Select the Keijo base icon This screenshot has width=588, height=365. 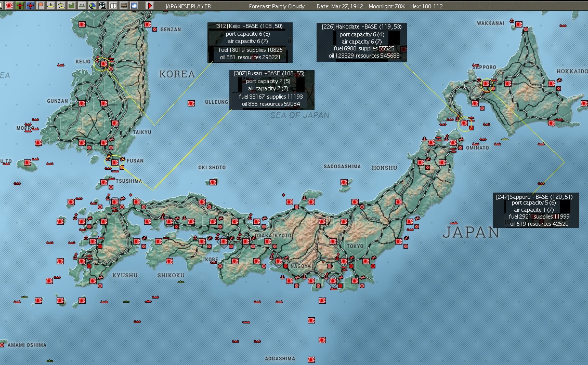[x=104, y=64]
